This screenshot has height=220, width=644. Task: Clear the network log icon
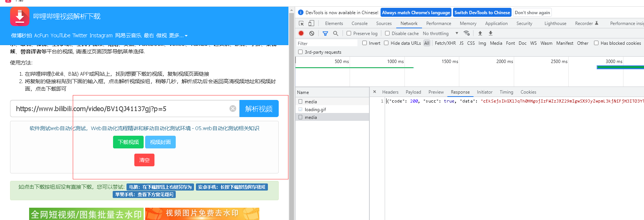(312, 33)
